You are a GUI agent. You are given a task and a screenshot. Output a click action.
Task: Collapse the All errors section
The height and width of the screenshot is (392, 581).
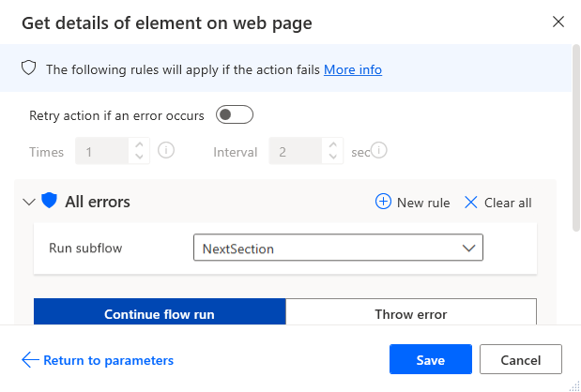(x=27, y=202)
